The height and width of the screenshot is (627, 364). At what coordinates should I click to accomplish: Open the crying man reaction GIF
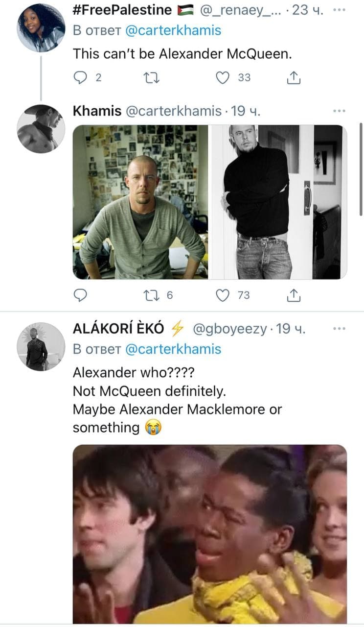tap(210, 534)
